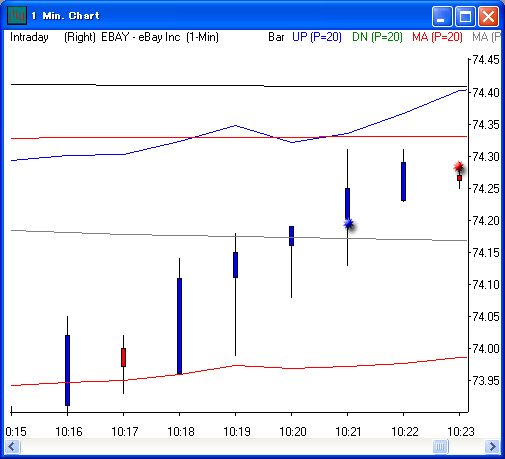Click the blue candlestick at 10:22
The image size is (505, 459).
tap(403, 182)
